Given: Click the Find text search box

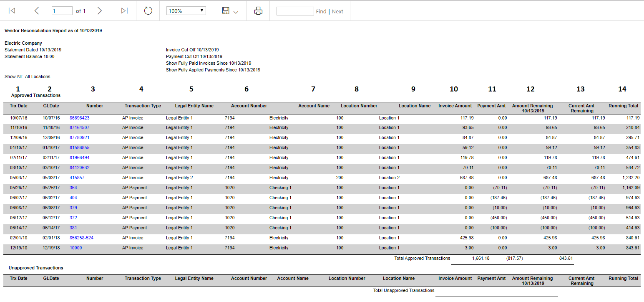Looking at the screenshot, I should coord(295,11).
